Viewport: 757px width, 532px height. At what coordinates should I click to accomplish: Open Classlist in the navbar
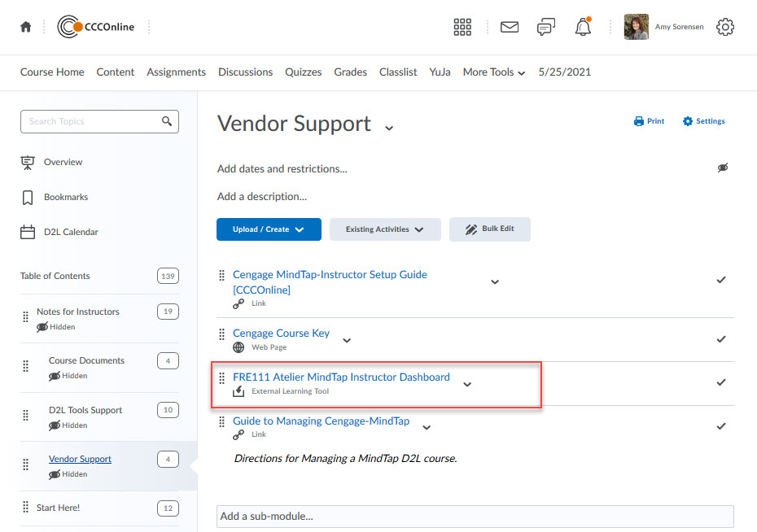point(398,72)
